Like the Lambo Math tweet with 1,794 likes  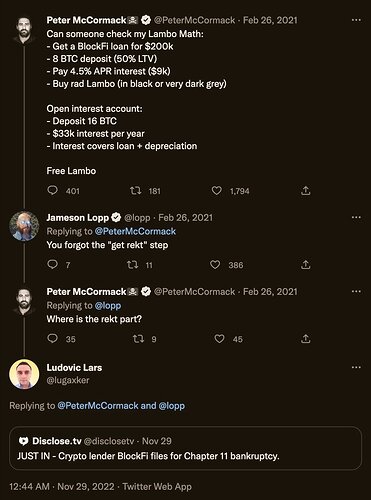pos(217,191)
